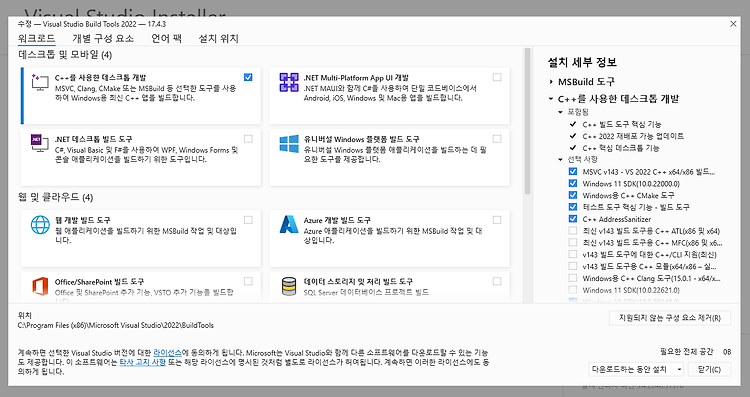Open the 다운로드하는 동안 설치 dropdown
The image size is (750, 397).
coord(636,369)
